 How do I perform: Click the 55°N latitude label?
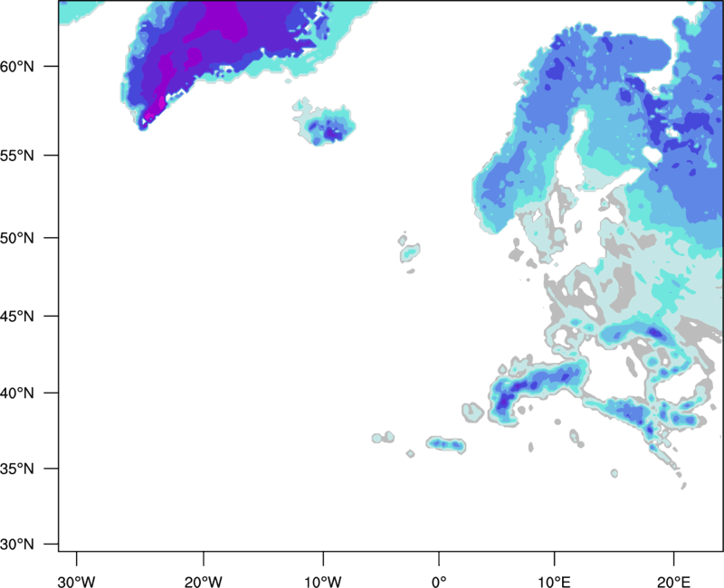17,156
